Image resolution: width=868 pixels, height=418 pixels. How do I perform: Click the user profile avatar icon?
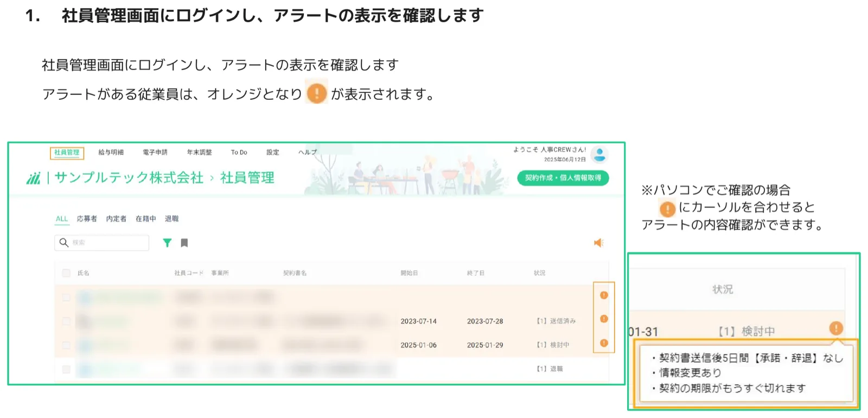[599, 155]
